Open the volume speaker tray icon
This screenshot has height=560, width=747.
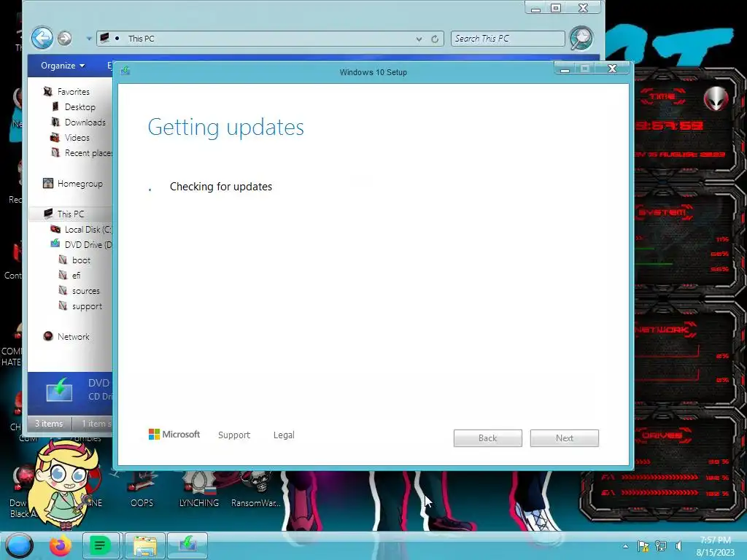pos(678,546)
